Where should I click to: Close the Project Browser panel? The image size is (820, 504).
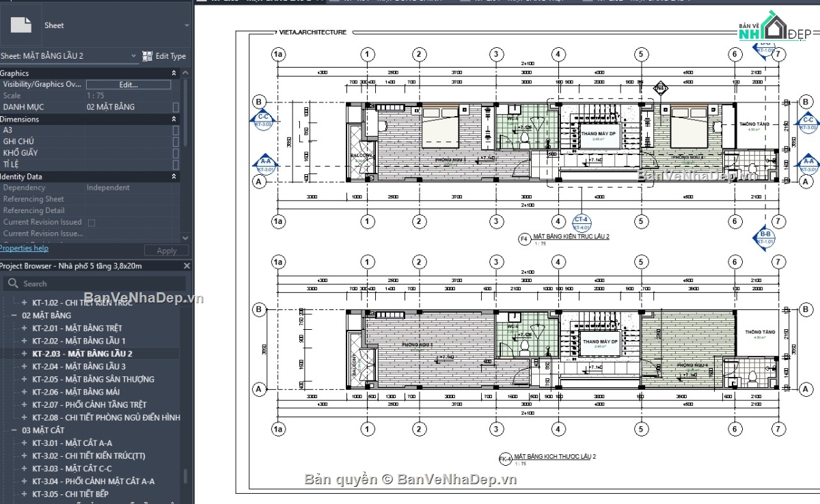(187, 266)
